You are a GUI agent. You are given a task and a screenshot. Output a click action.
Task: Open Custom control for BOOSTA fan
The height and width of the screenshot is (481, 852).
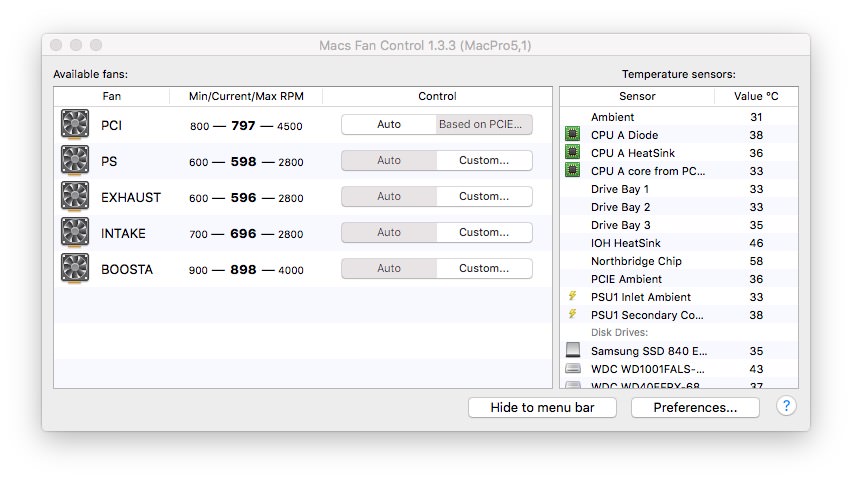pos(484,268)
